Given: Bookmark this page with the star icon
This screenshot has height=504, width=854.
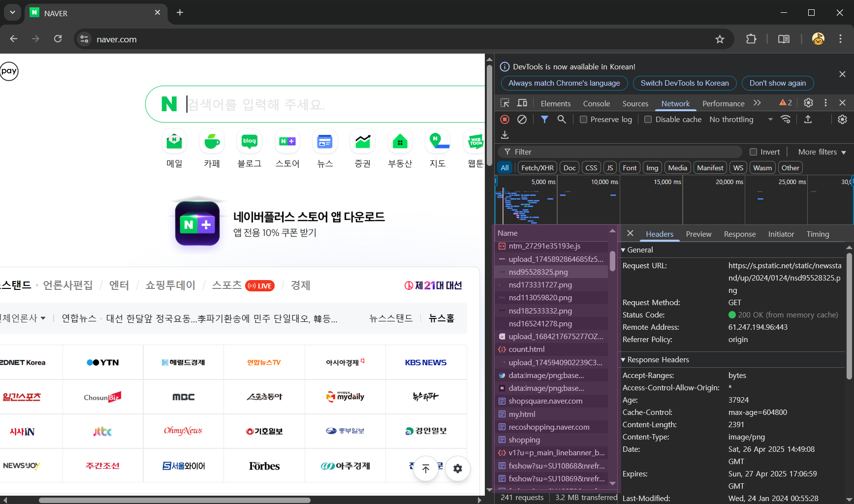Looking at the screenshot, I should pyautogui.click(x=720, y=39).
